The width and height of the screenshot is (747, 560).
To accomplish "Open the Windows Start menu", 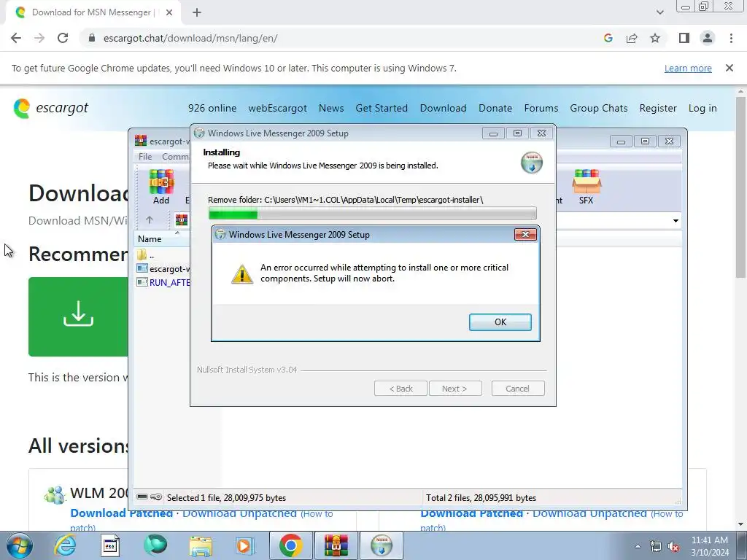I will 19,545.
